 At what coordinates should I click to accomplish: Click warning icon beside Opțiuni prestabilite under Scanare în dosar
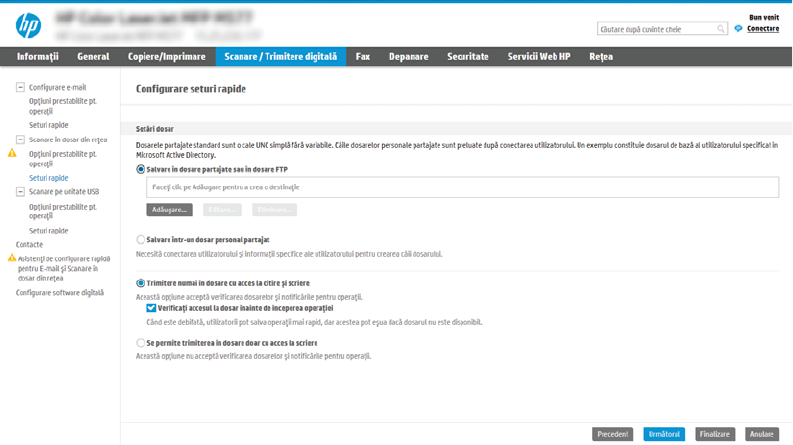pyautogui.click(x=12, y=153)
